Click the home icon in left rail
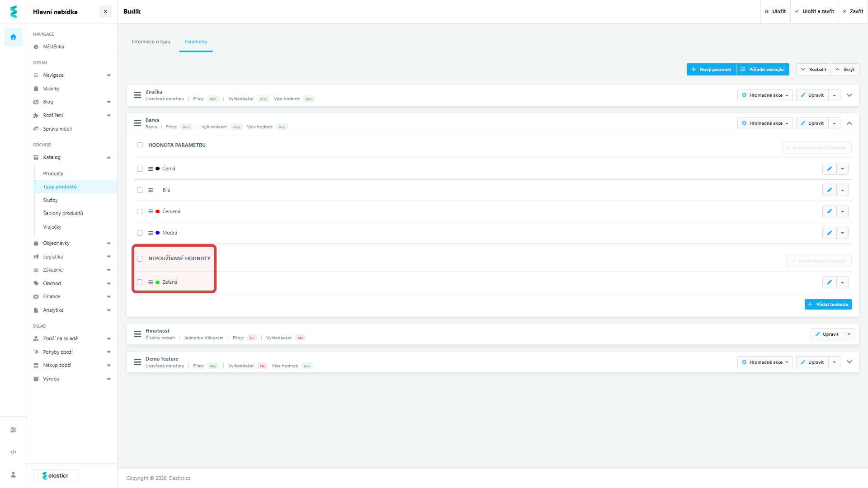This screenshot has height=488, width=868. pyautogui.click(x=13, y=37)
